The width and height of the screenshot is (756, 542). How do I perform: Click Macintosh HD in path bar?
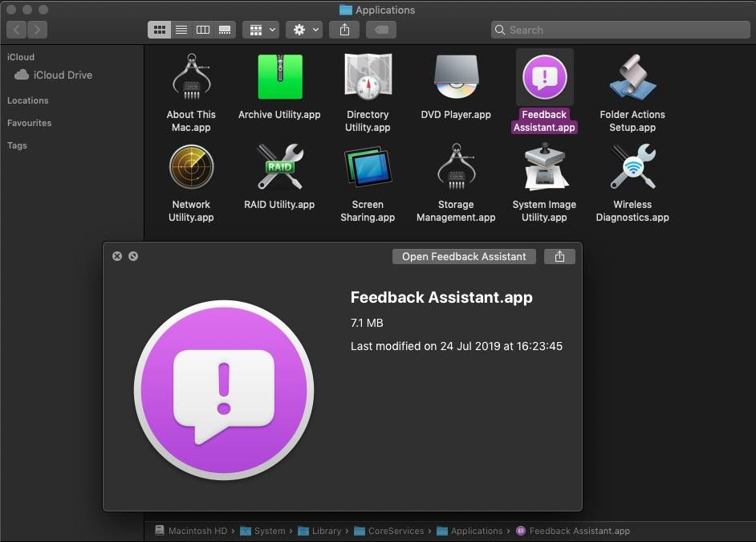191,531
